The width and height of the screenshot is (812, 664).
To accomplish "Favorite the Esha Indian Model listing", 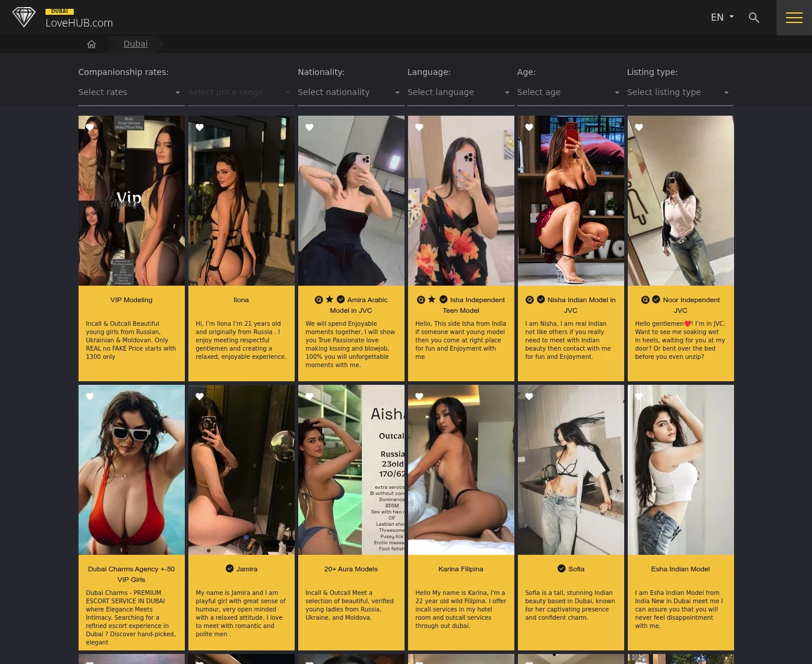I will (639, 397).
